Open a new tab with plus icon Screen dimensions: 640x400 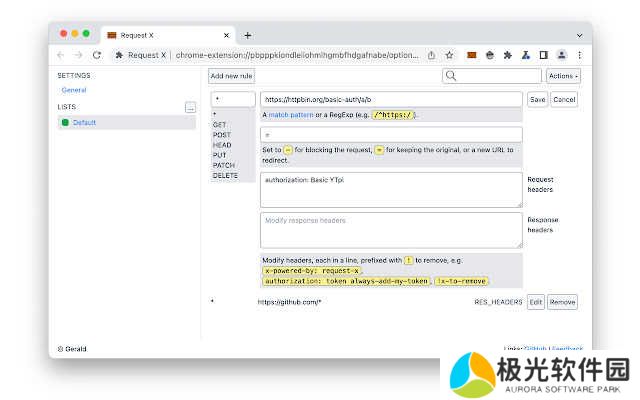coord(248,35)
